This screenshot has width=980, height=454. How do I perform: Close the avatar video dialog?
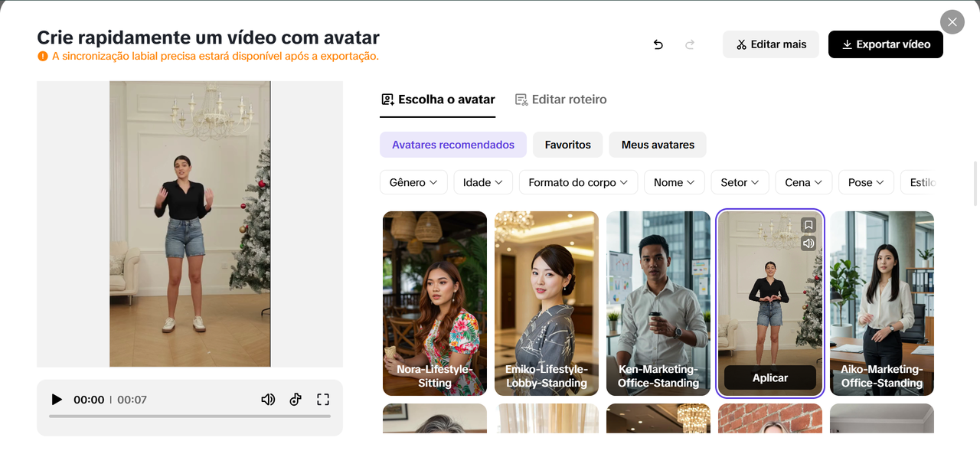coord(952,22)
